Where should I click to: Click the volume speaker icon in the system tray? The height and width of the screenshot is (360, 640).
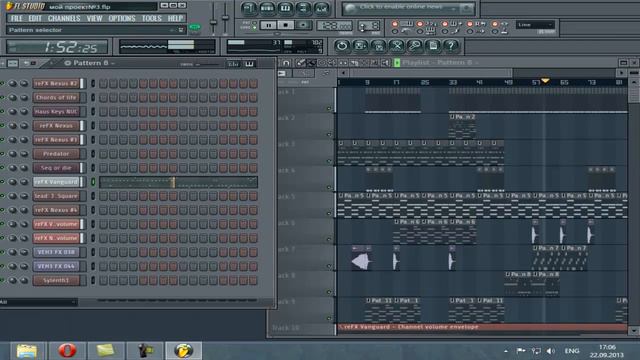[551, 351]
